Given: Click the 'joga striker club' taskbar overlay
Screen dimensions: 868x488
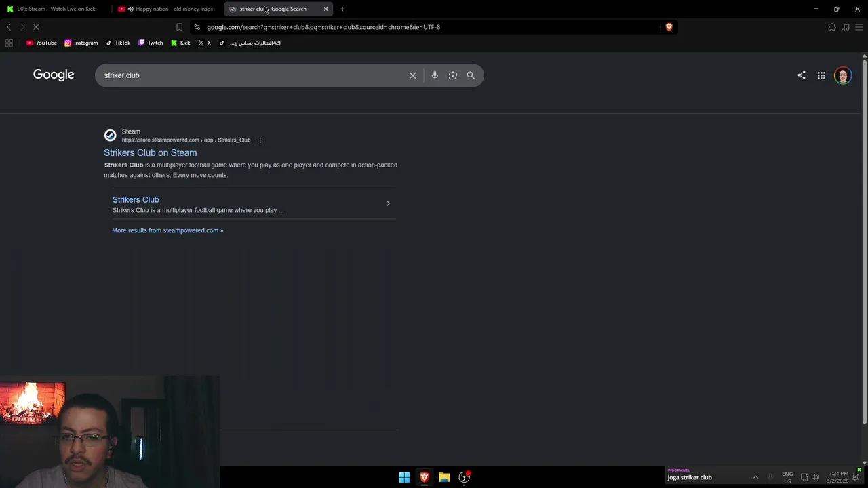Looking at the screenshot, I should [x=690, y=477].
